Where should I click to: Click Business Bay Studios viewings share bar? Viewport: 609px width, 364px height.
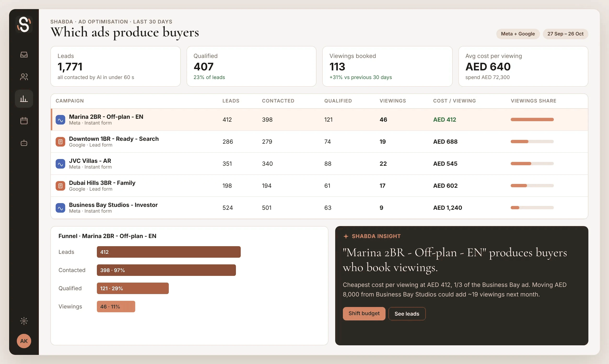point(532,208)
